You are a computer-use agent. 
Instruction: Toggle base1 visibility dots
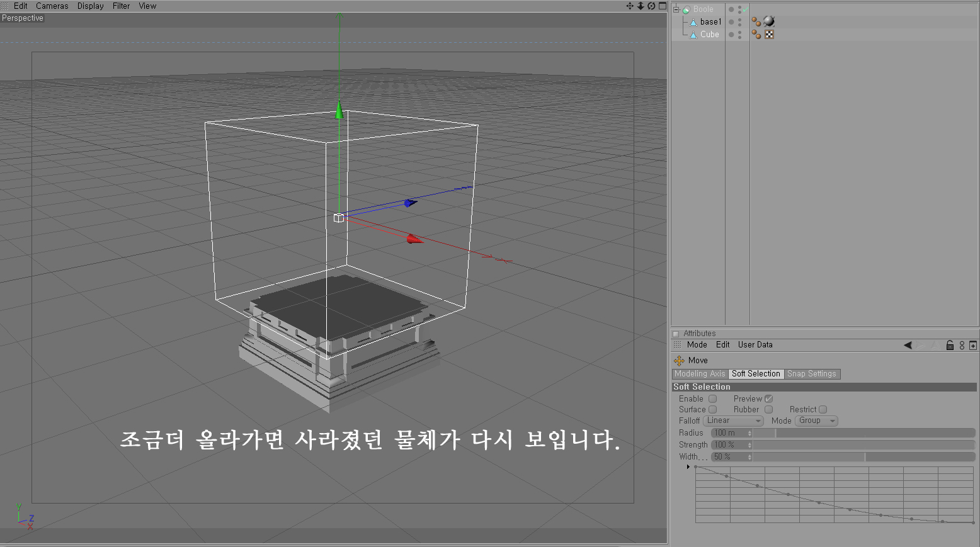[x=739, y=22]
